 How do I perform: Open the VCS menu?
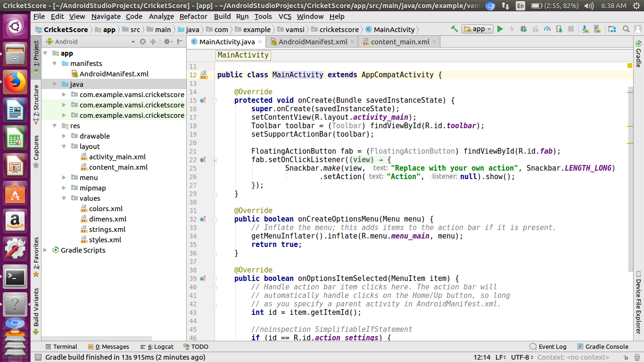tap(285, 16)
